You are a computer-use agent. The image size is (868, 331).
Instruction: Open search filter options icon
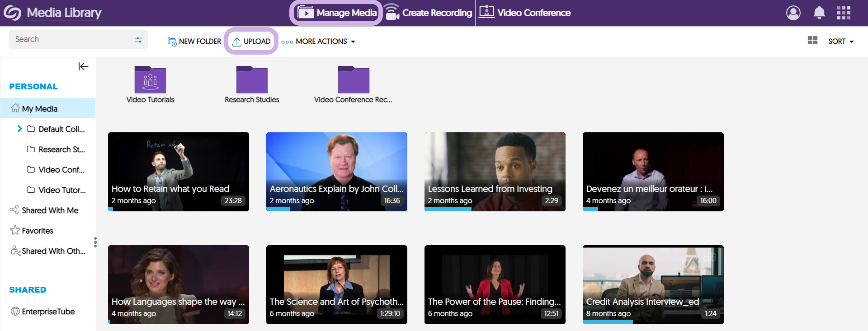click(x=138, y=40)
